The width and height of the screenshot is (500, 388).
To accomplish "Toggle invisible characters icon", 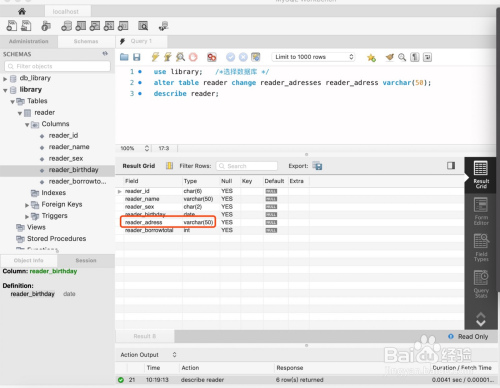I will (x=414, y=57).
